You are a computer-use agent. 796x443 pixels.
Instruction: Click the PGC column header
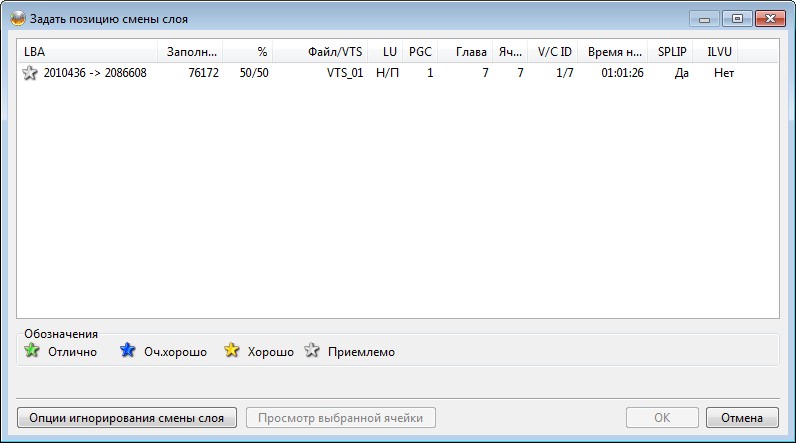coord(420,52)
